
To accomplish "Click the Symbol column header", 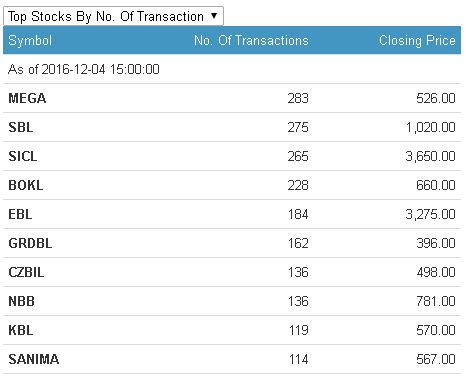I will click(30, 40).
